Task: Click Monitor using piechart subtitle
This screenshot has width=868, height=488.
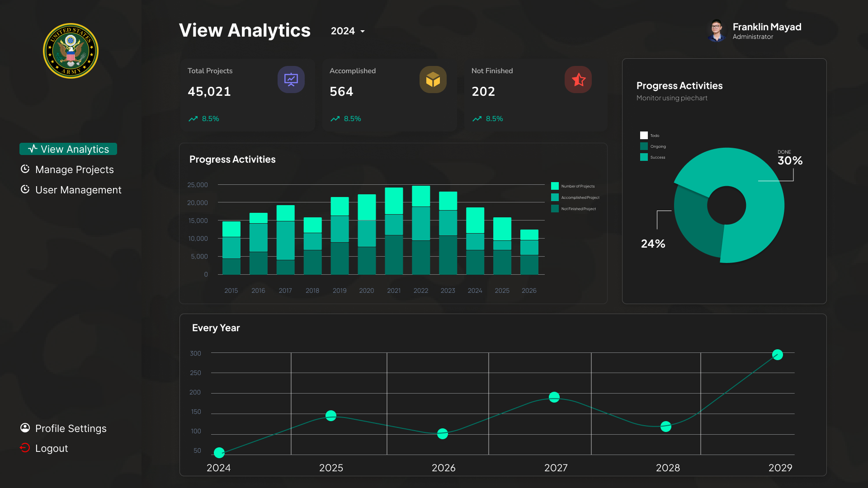Action: [672, 98]
